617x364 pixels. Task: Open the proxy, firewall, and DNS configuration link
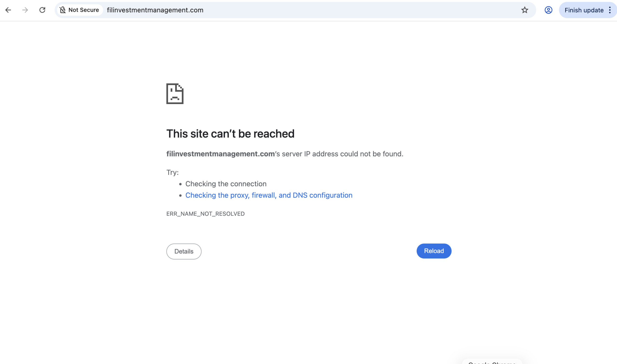tap(269, 195)
